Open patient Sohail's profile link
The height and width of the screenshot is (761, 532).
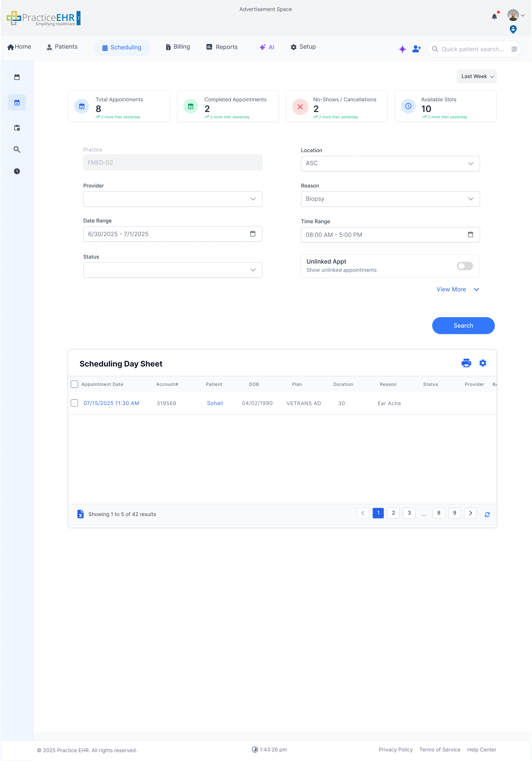click(x=215, y=403)
